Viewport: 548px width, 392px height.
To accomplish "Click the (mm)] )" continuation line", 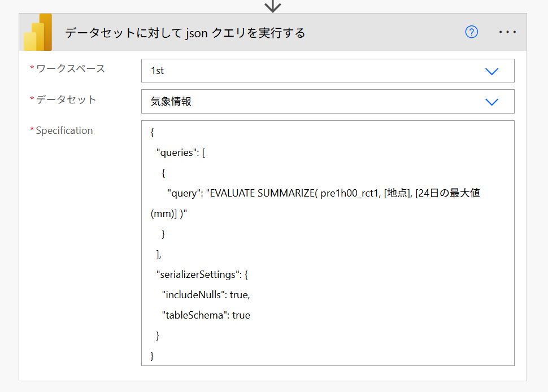I will click(169, 214).
